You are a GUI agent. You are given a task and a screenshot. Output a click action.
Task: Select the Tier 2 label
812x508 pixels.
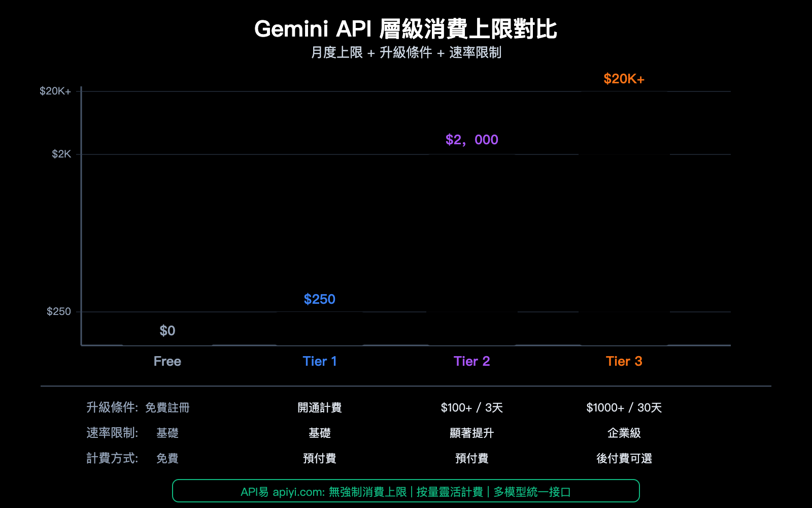coord(471,361)
